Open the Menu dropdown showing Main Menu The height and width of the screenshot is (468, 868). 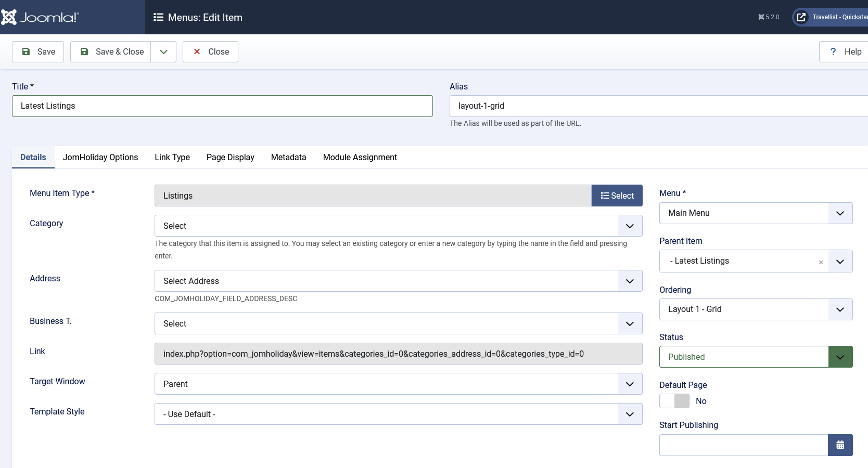tap(756, 213)
